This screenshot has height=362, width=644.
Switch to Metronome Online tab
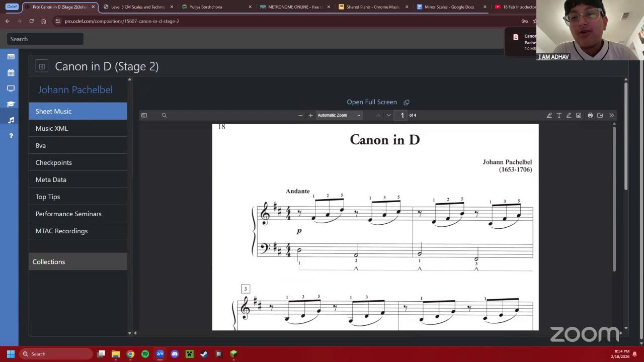point(294,7)
